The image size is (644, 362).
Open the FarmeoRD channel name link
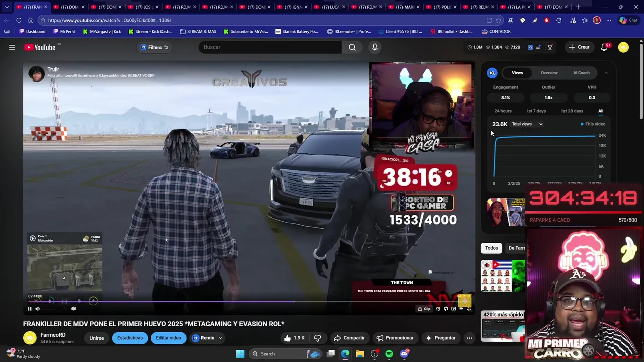(x=53, y=335)
